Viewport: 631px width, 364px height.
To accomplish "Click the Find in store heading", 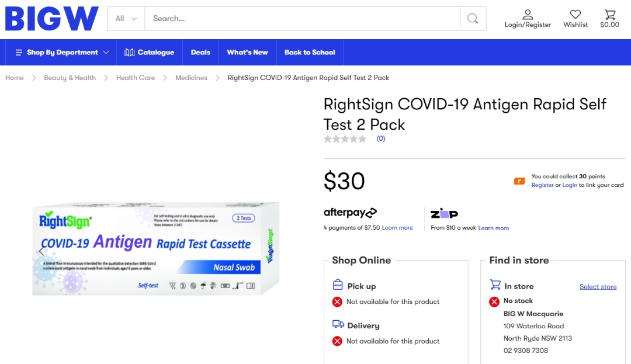I will [519, 260].
